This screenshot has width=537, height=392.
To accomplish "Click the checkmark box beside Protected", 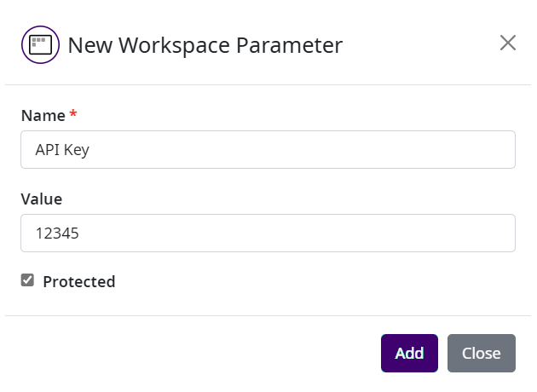I will click(28, 280).
